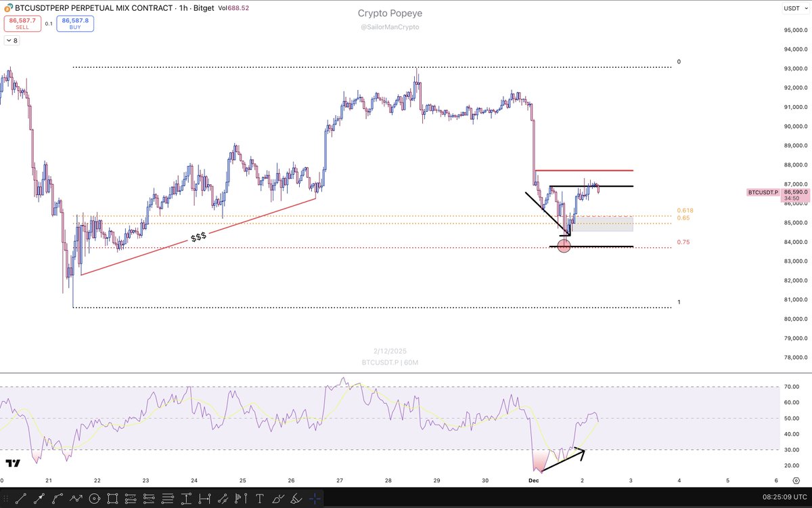The image size is (812, 508).
Task: Click the 27 date on time axis
Action: 340,480
